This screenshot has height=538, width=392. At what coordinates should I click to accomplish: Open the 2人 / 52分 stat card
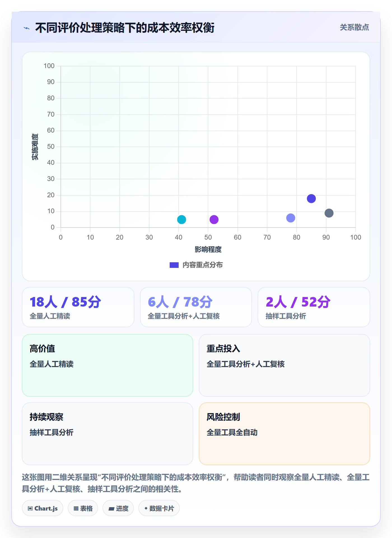coord(314,307)
